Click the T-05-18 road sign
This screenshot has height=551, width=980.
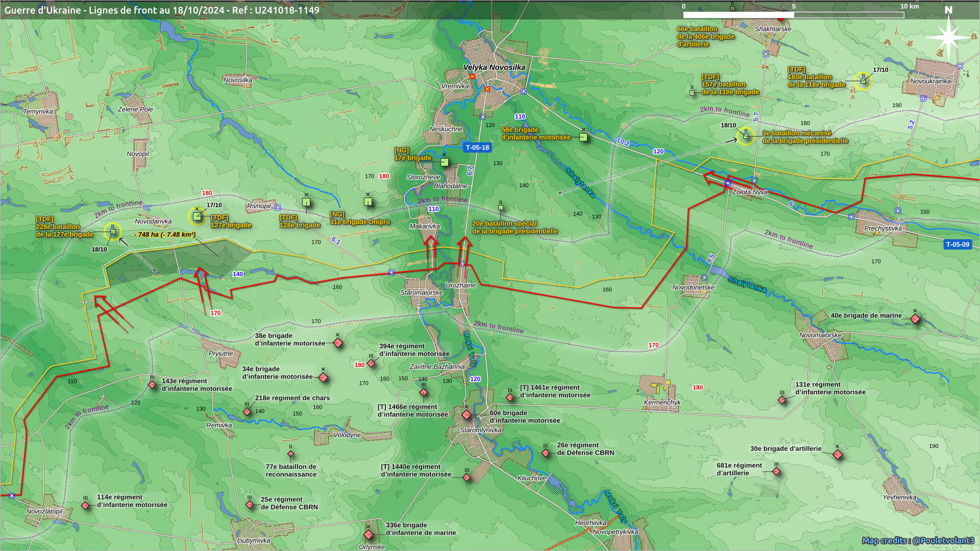click(x=477, y=147)
